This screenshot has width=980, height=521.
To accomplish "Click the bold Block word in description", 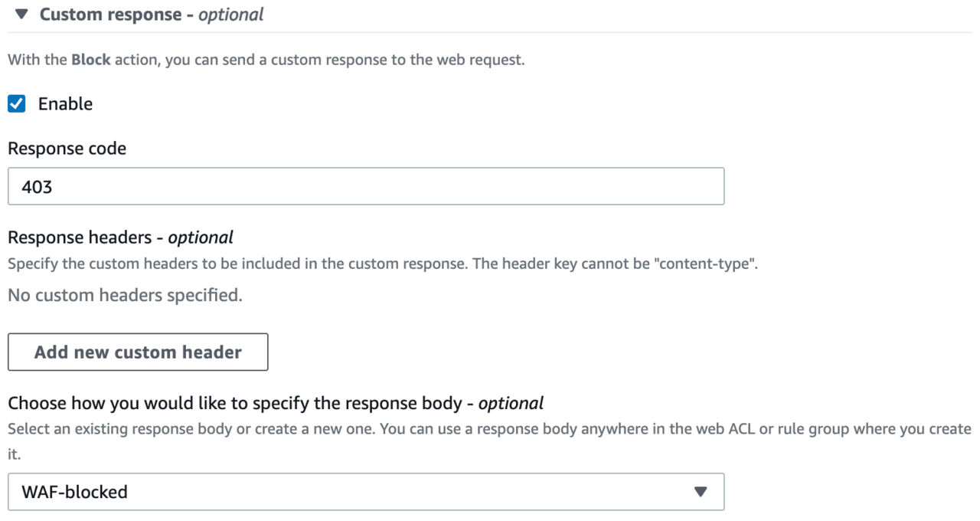I will [91, 61].
